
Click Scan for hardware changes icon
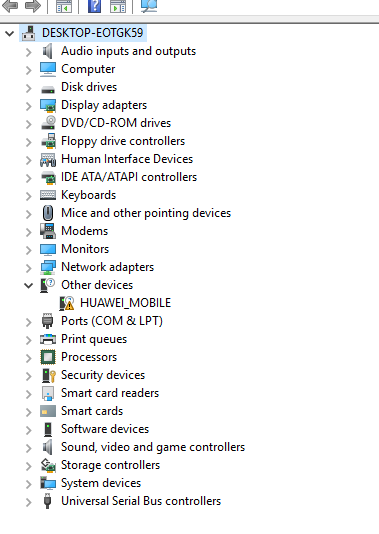(149, 6)
